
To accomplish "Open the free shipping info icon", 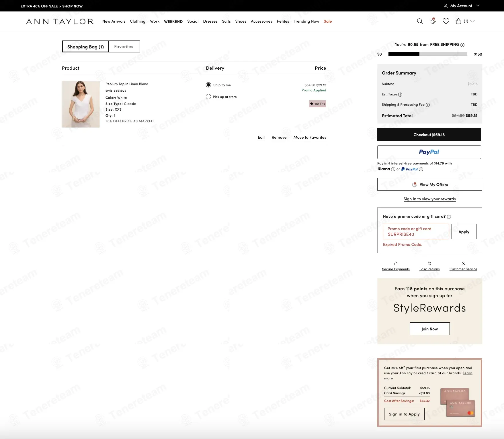I will pos(462,45).
